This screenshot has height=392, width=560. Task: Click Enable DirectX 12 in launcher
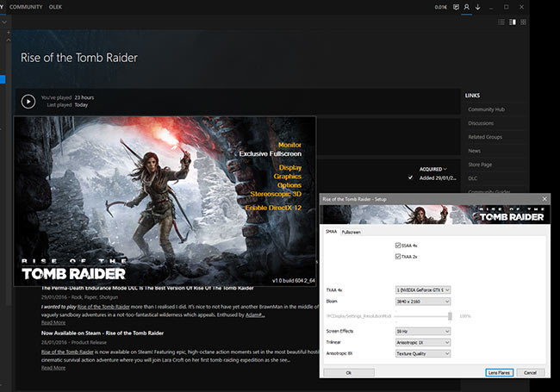pos(273,208)
